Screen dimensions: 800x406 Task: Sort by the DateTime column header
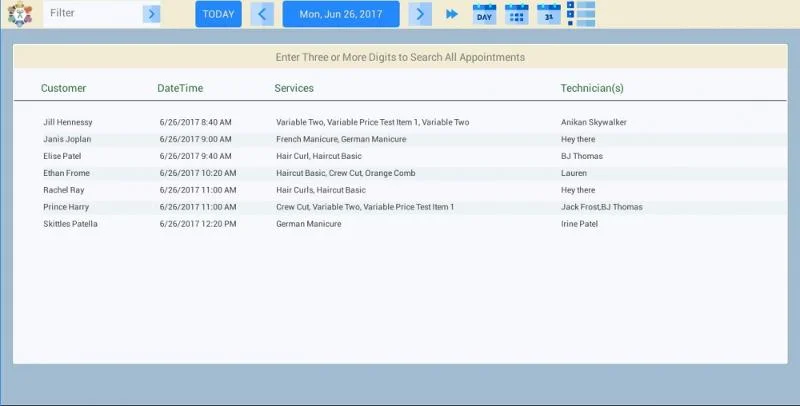(180, 89)
